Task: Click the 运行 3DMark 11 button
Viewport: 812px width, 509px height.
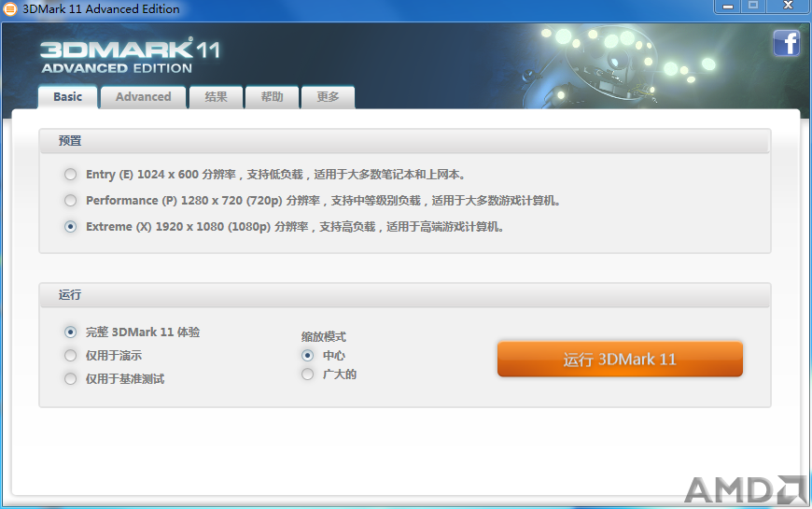Action: click(x=620, y=360)
